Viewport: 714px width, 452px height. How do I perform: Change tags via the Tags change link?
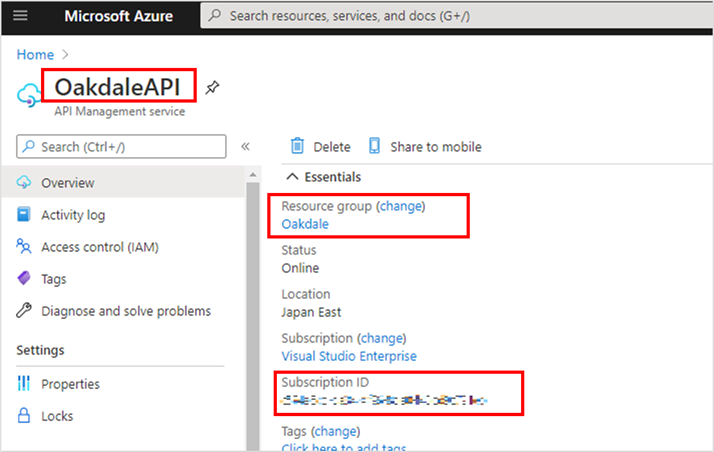click(x=336, y=431)
